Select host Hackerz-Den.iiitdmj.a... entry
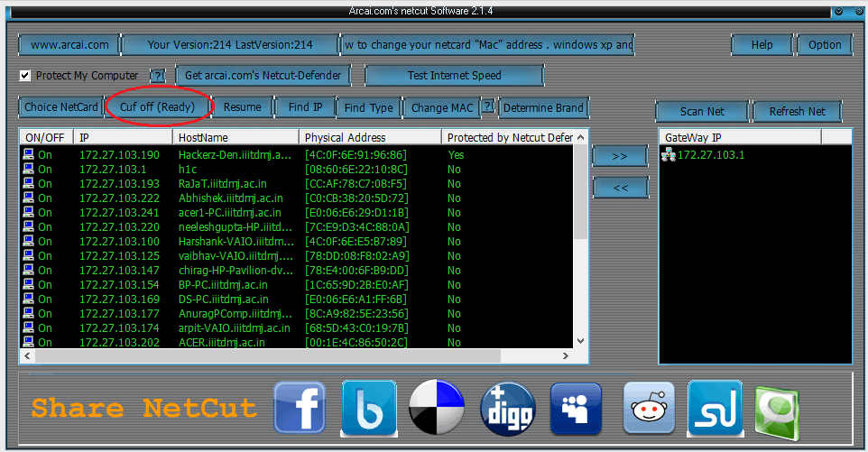Image resolution: width=868 pixels, height=452 pixels. coord(235,155)
